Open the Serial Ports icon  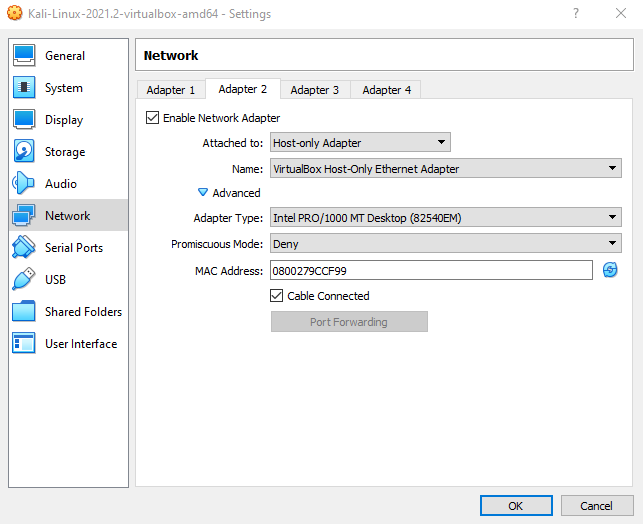click(25, 248)
